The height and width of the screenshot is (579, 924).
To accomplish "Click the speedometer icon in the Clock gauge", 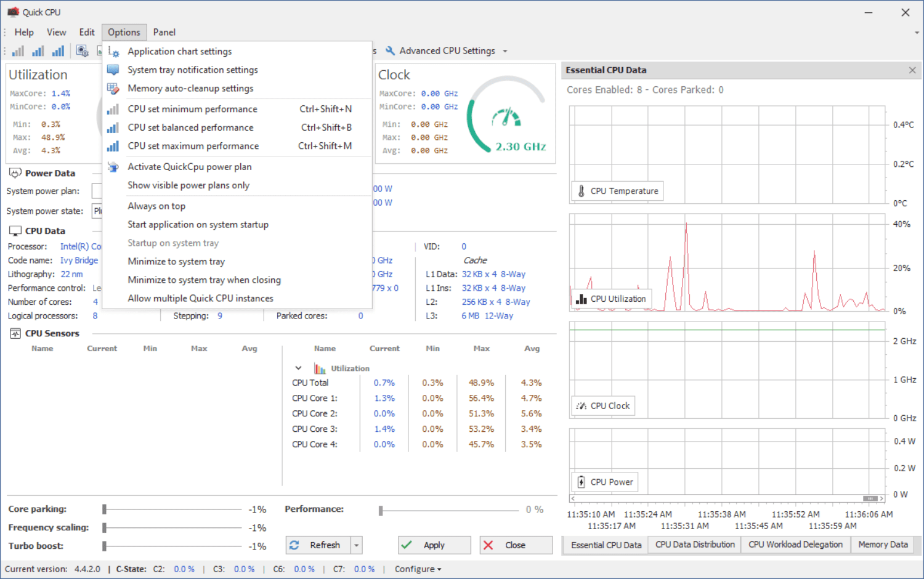I will point(506,117).
